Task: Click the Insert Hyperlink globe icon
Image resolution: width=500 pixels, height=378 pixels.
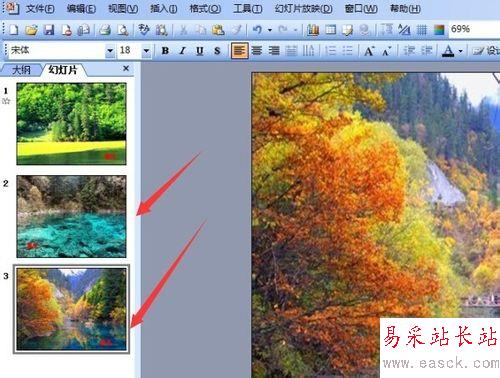Action: click(365, 30)
